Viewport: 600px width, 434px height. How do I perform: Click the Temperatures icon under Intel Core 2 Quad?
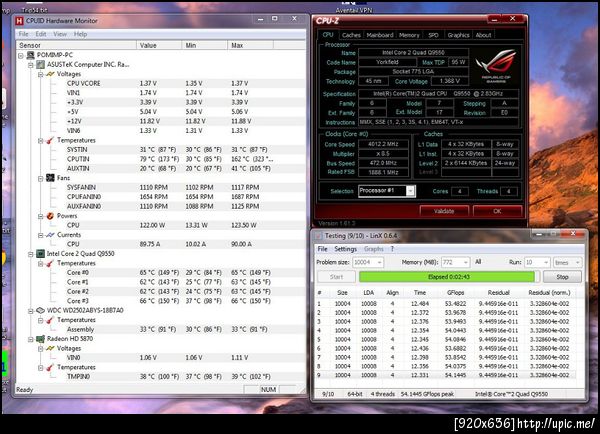pyautogui.click(x=50, y=263)
